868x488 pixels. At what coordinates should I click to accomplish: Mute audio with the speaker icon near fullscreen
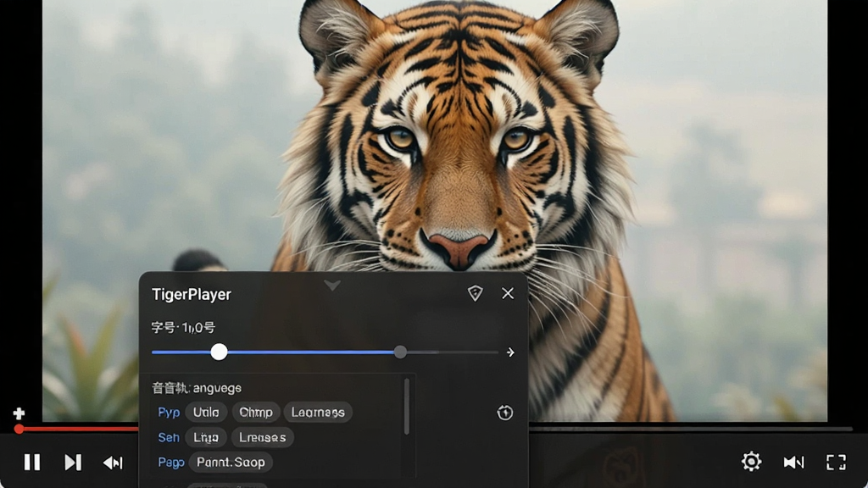click(793, 462)
